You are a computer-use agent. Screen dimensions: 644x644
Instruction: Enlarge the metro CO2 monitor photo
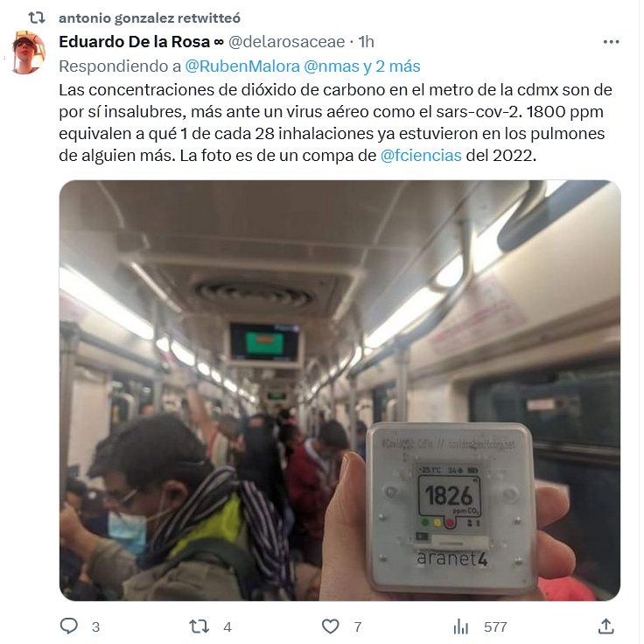pos(340,390)
